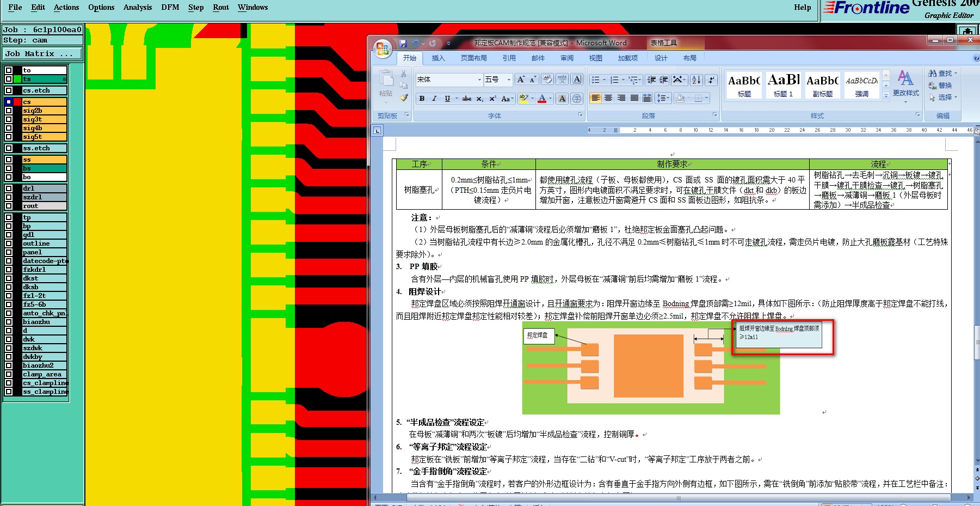Show or hide paragraph marks
The image size is (980, 506).
click(711, 80)
